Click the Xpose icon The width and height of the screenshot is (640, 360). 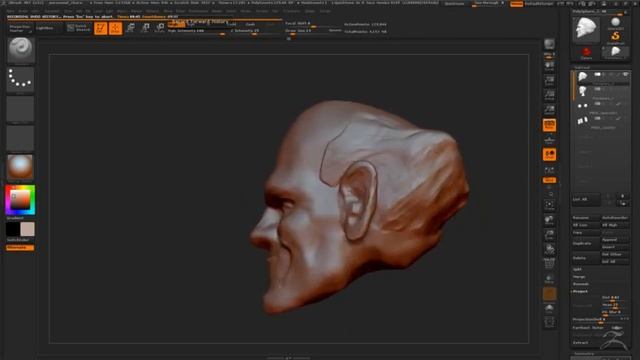point(549,322)
